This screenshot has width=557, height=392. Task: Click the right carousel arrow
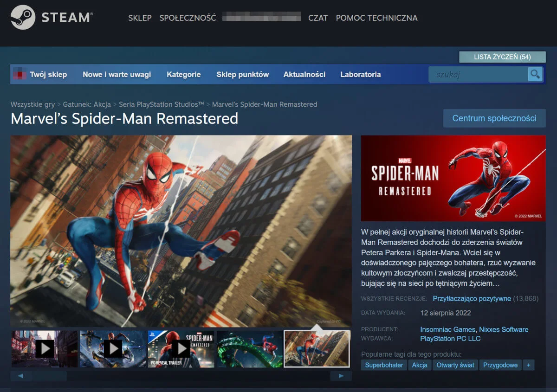pos(341,376)
